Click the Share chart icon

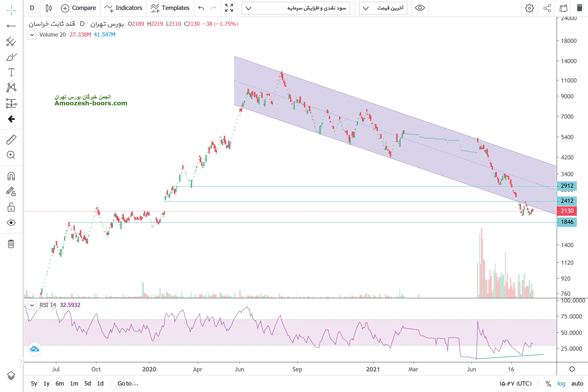tap(547, 8)
